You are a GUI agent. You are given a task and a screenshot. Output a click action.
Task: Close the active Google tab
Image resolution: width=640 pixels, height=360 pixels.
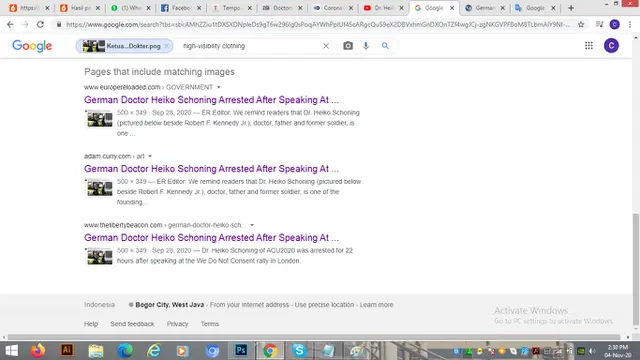452,8
